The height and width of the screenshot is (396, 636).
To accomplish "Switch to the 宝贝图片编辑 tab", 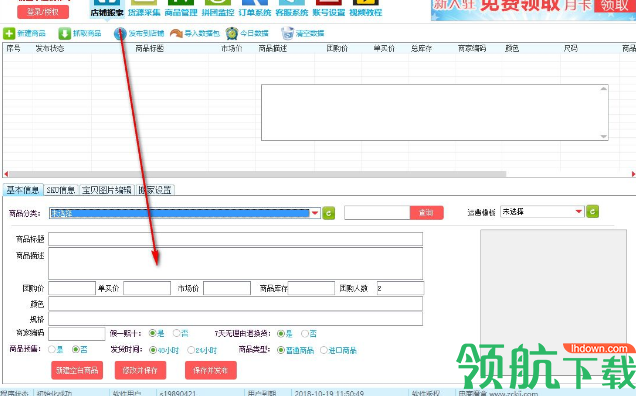I will (107, 190).
